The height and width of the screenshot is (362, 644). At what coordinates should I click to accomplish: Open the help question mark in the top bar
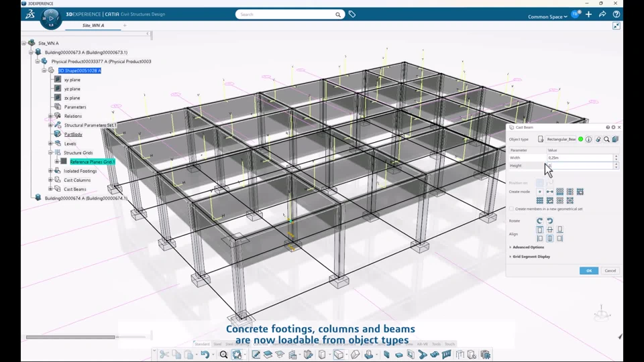click(x=616, y=14)
